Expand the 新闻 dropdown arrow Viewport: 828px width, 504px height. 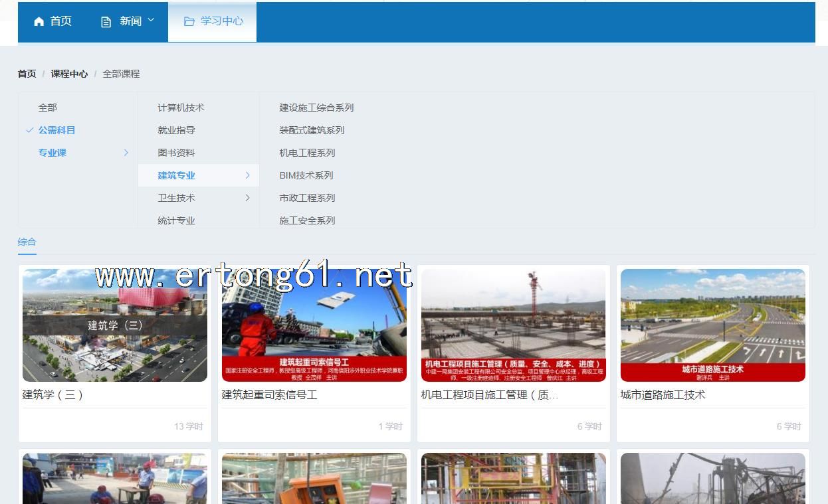tap(151, 20)
